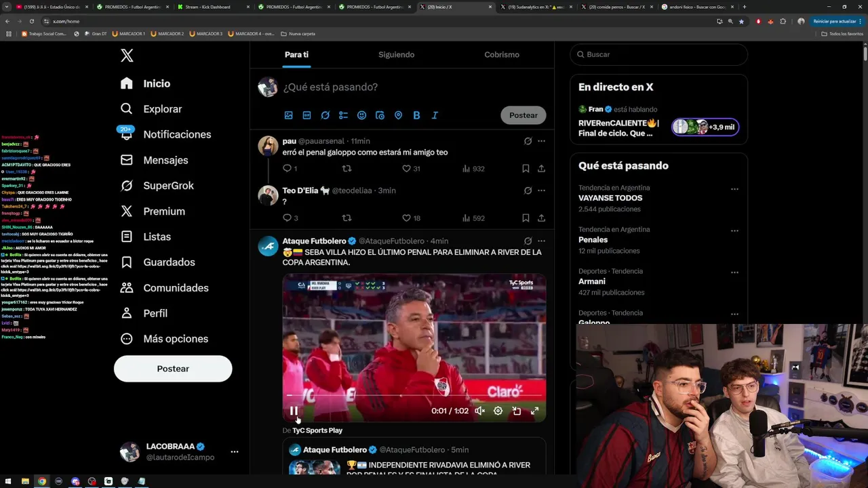The width and height of the screenshot is (868, 488).
Task: Open Listas in sidebar
Action: (145, 237)
